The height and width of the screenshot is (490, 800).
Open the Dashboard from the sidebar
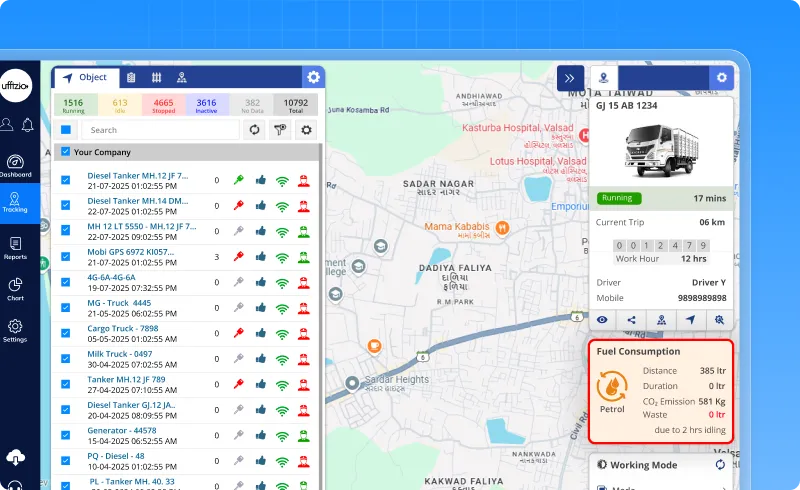click(x=15, y=165)
